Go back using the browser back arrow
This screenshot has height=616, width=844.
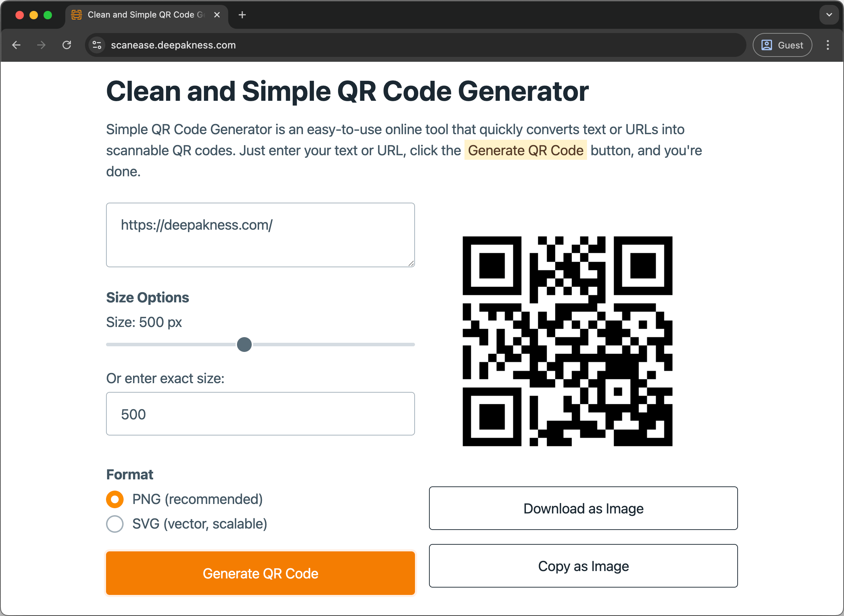17,45
